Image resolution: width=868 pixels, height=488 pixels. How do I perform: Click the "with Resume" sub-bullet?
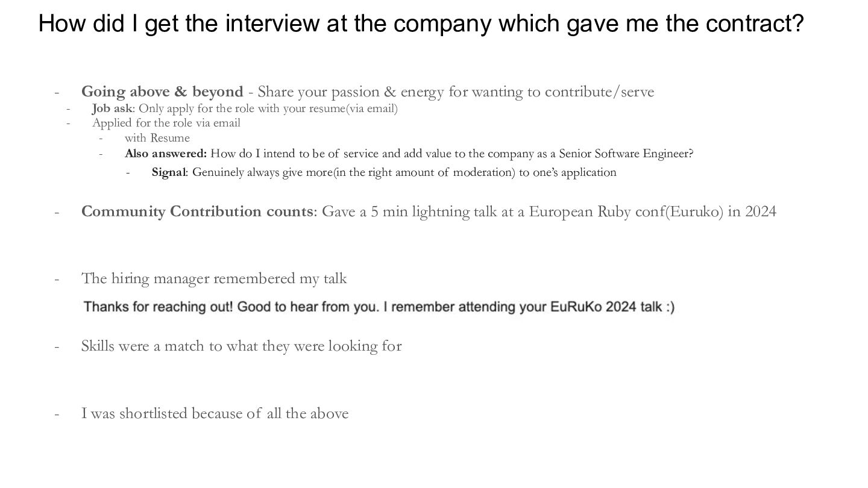pyautogui.click(x=157, y=138)
